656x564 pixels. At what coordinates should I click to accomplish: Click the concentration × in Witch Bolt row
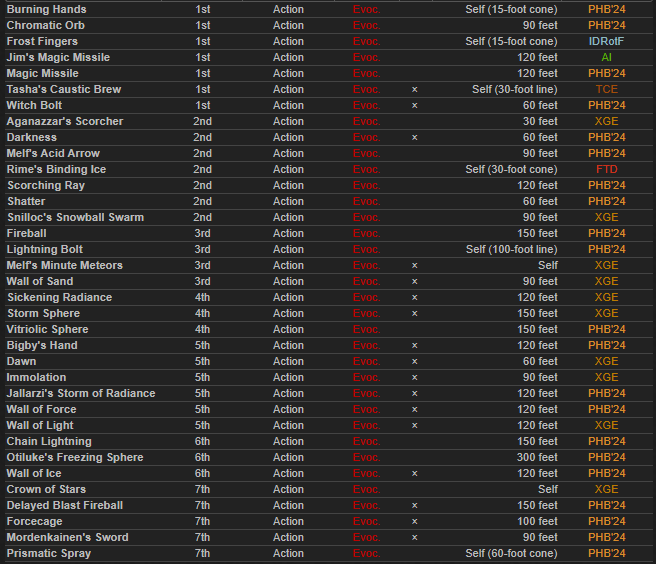[415, 105]
